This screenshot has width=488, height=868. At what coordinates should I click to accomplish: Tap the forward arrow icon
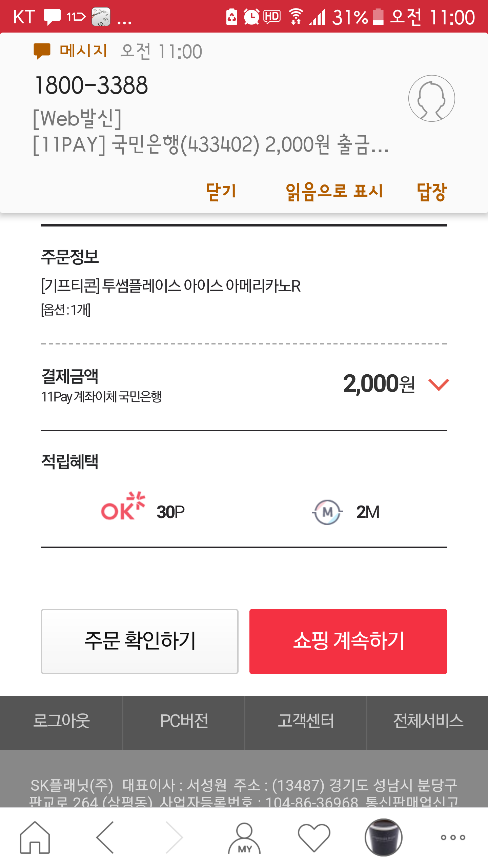click(x=175, y=837)
